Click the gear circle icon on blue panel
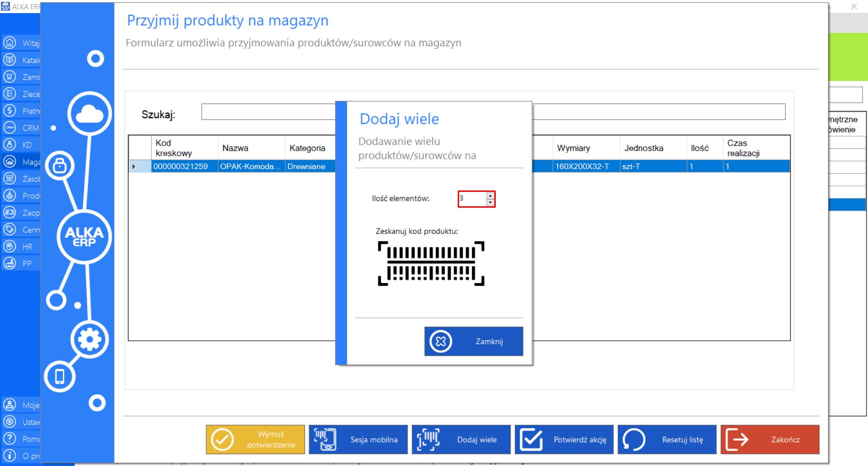 (x=90, y=339)
